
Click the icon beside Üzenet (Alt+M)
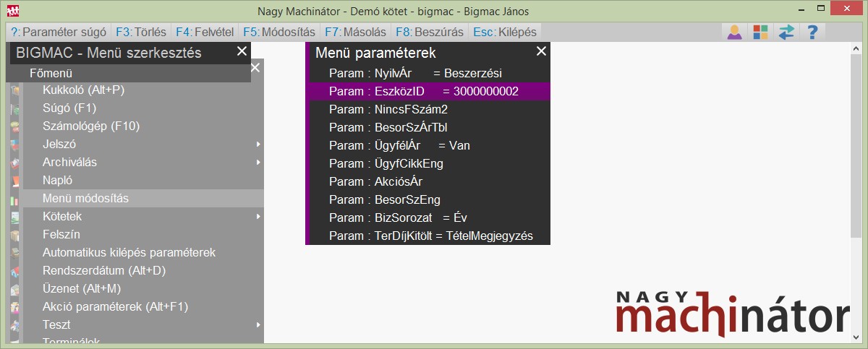pos(16,288)
